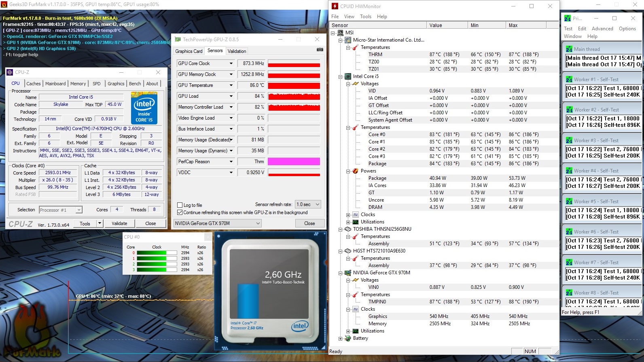Screen dimensions: 644x362
Task: Click the Intel Core i5 chip icon in HWMonitor
Action: tap(348, 76)
